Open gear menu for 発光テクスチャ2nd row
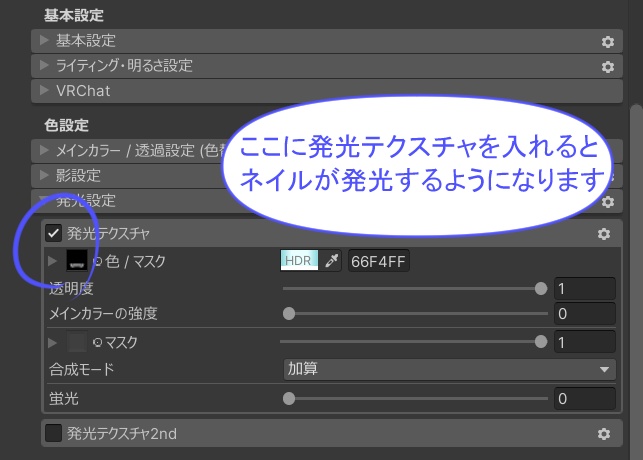Image resolution: width=643 pixels, height=460 pixels. [603, 433]
